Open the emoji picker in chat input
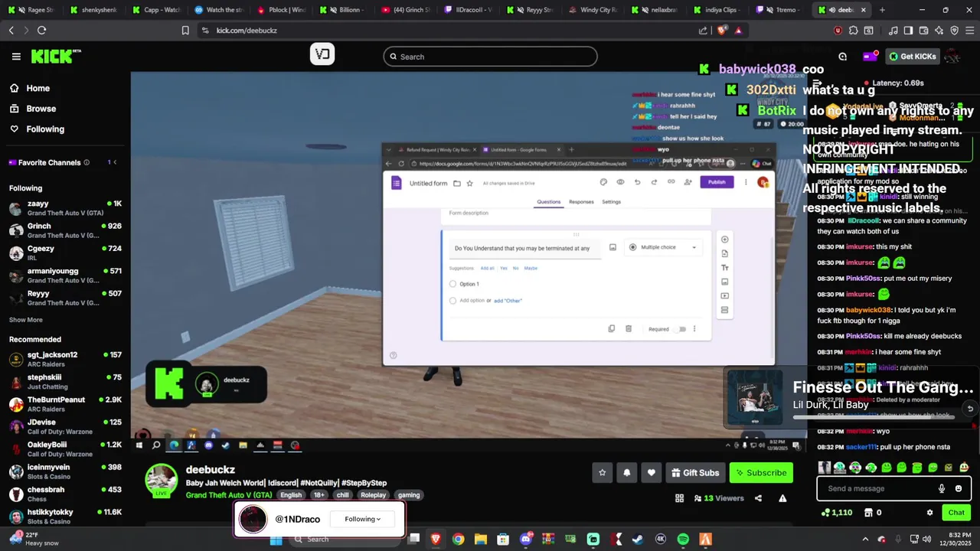This screenshot has height=551, width=980. pos(959,488)
